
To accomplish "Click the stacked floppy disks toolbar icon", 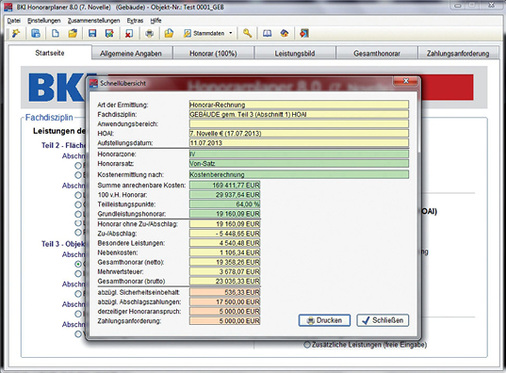I will [36, 33].
